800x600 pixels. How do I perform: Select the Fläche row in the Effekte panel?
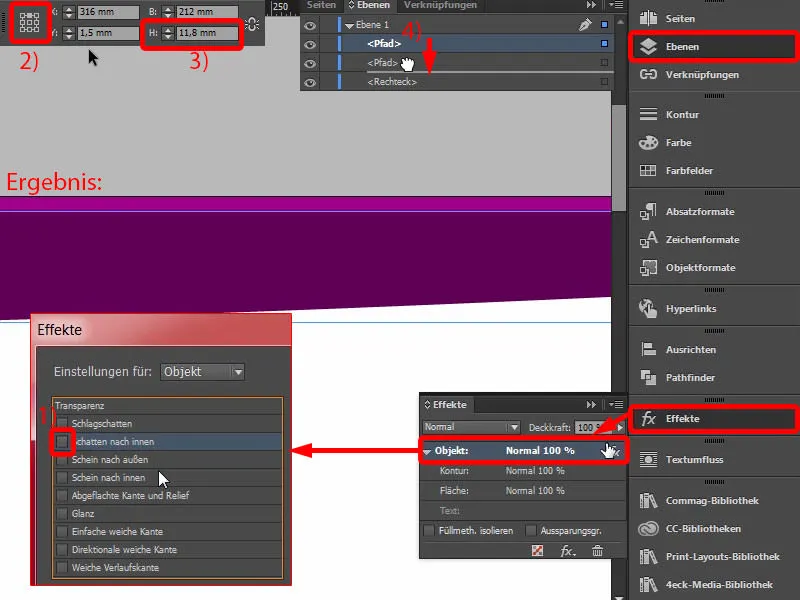coord(522,491)
